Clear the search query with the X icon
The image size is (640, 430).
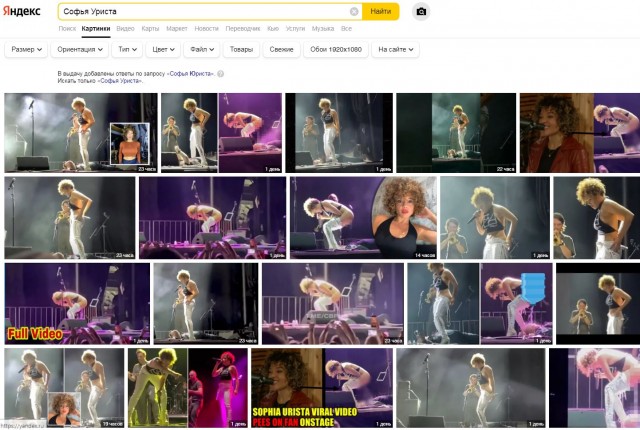pyautogui.click(x=354, y=11)
